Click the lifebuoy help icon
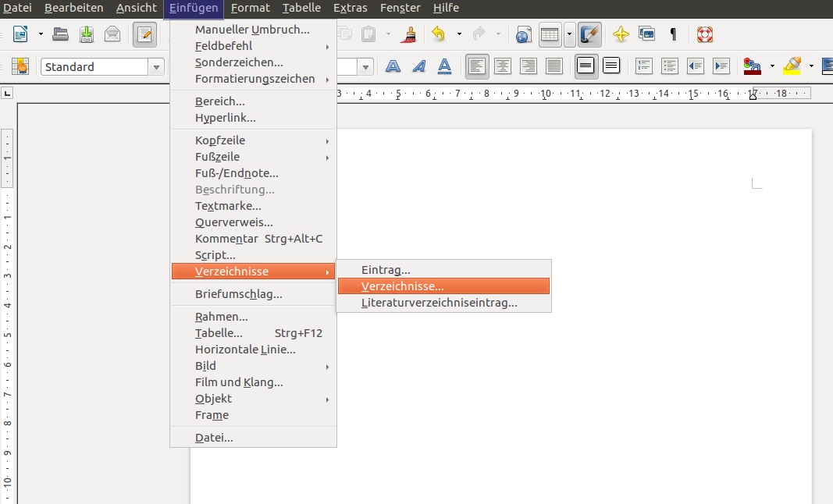The image size is (833, 504). (705, 34)
